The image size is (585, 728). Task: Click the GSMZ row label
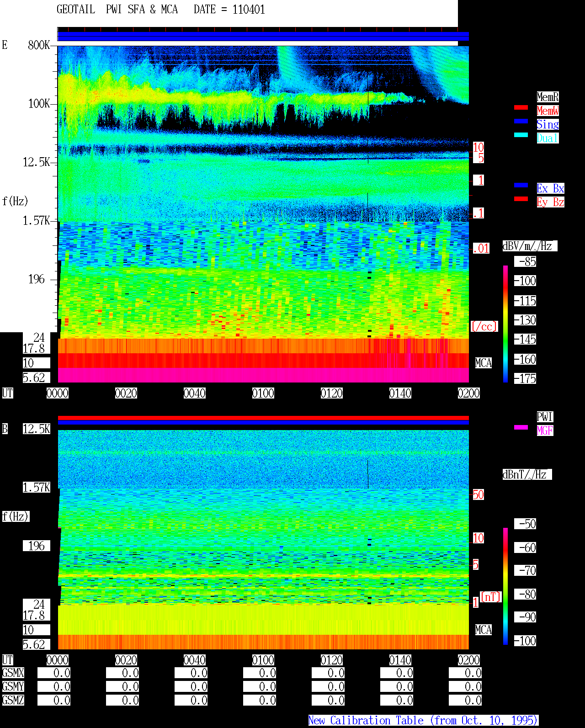point(13,700)
